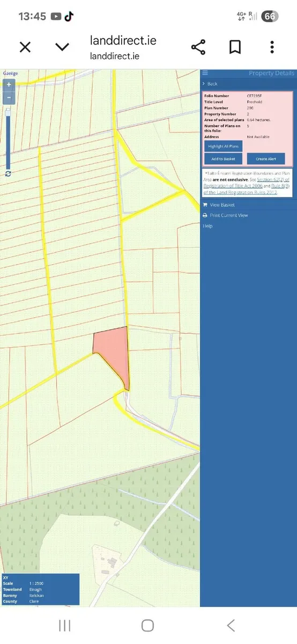
Task: Tap battery indicator showing 66
Action: point(270,16)
